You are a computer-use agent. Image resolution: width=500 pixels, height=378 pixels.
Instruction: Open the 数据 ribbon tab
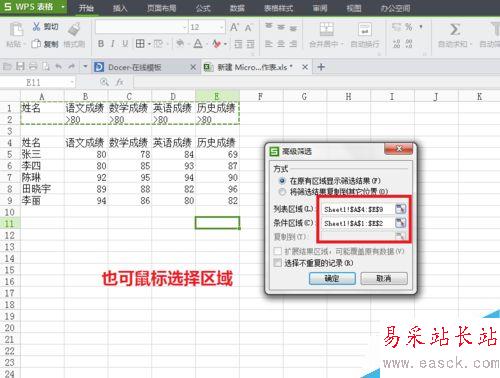coord(237,8)
